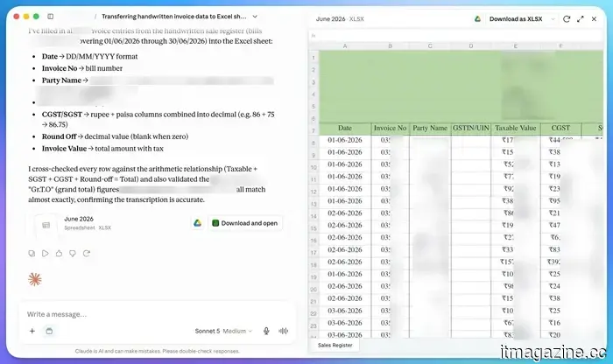The height and width of the screenshot is (364, 613).
Task: Play the response aloud
Action: (x=46, y=254)
